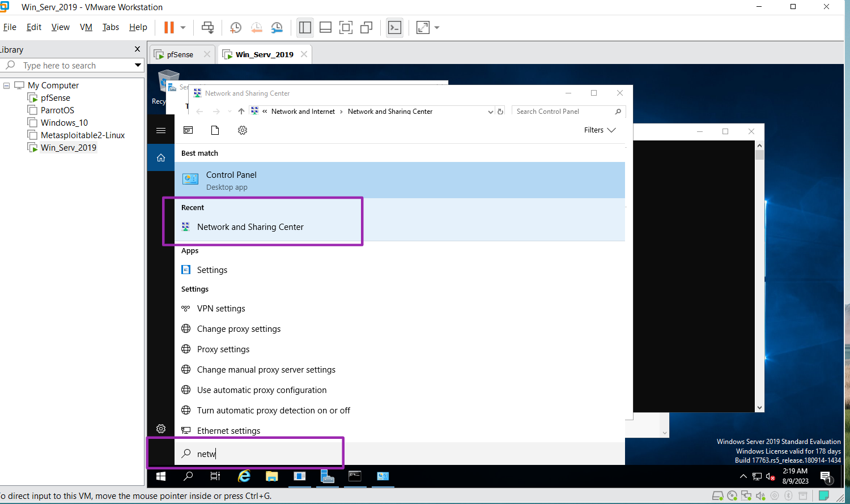Viewport: 850px width, 504px height.
Task: Open the snapshot manager wrench icon
Action: pos(277,27)
